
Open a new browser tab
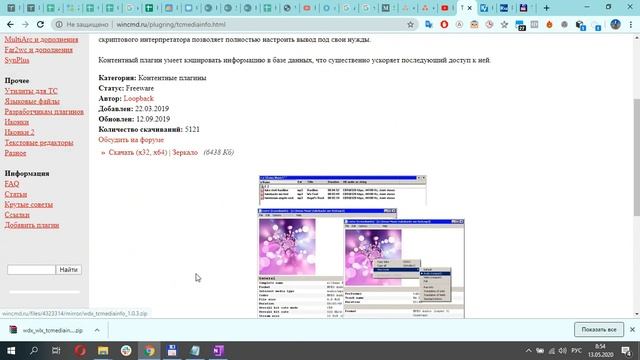pos(547,8)
